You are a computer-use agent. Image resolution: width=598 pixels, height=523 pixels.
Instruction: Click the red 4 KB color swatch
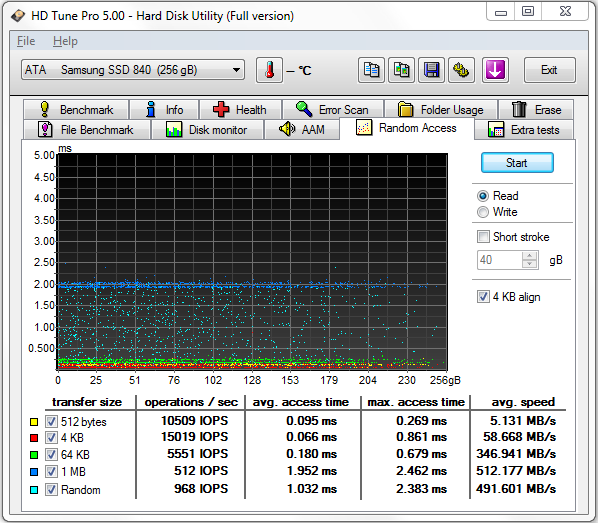coord(34,438)
